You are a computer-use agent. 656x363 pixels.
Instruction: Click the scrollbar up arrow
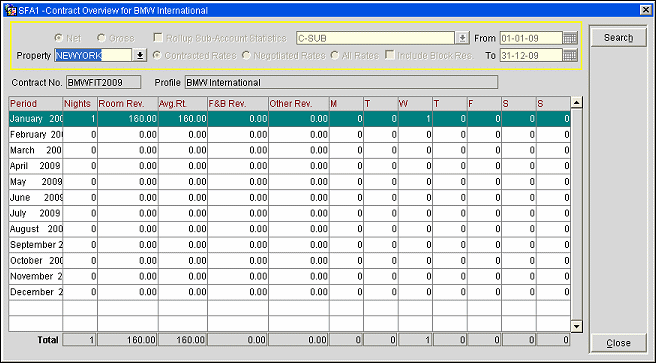(x=577, y=102)
